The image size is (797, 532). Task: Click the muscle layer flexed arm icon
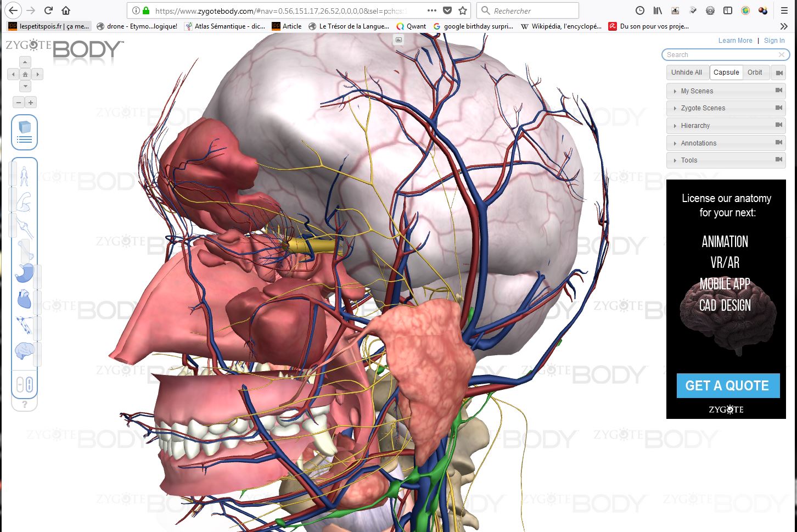tap(24, 201)
